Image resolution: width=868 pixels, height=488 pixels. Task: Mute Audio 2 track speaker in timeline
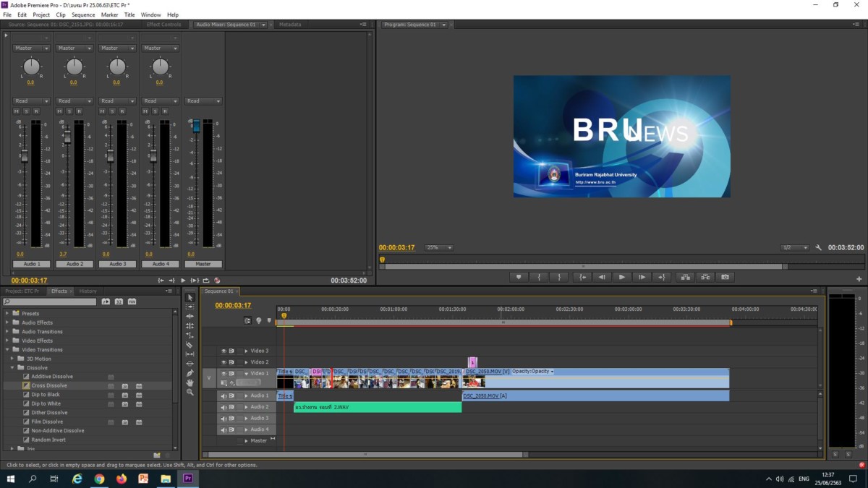point(224,407)
